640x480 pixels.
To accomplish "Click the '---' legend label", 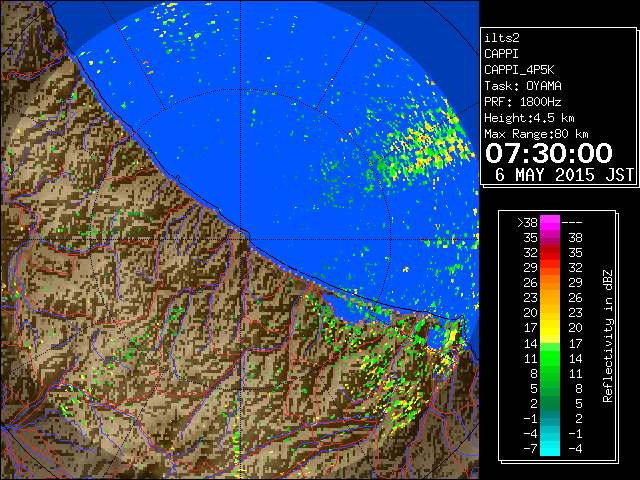I will [572, 223].
